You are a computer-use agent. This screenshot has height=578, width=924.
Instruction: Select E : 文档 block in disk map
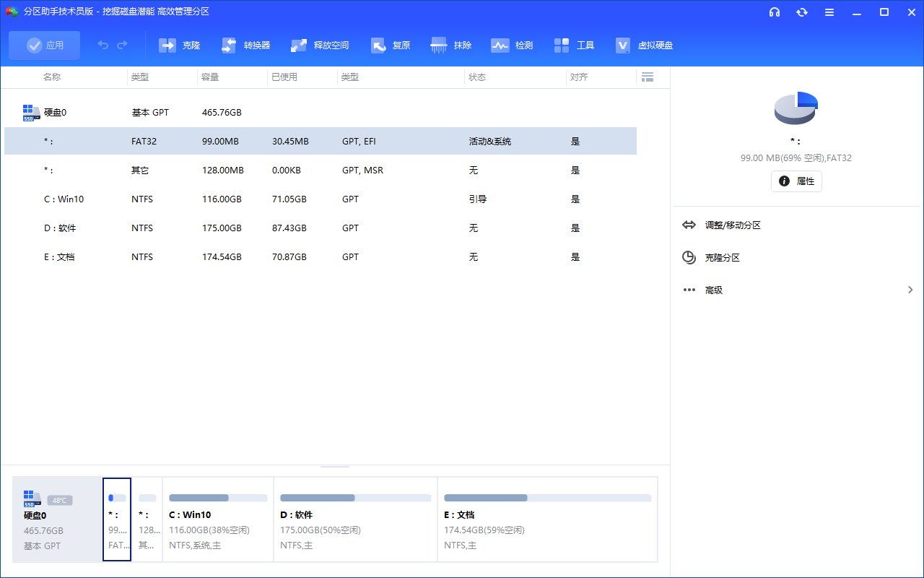[548, 519]
